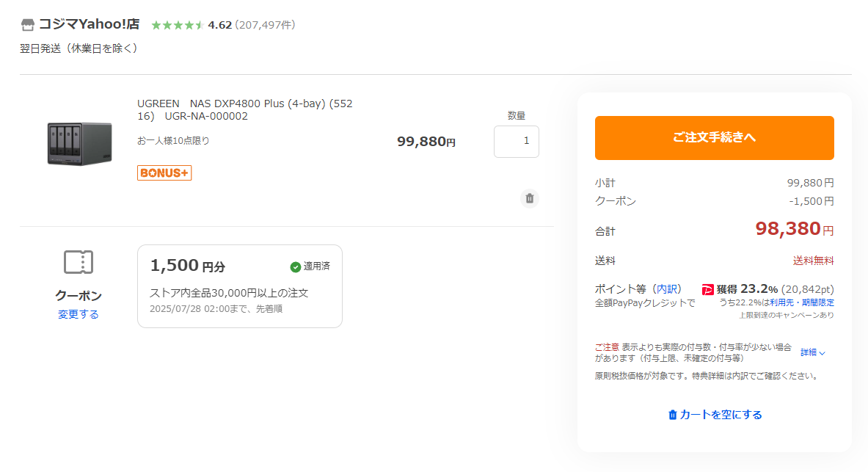Click the review count (207,497件)
Image resolution: width=868 pixels, height=472 pixels.
265,25
